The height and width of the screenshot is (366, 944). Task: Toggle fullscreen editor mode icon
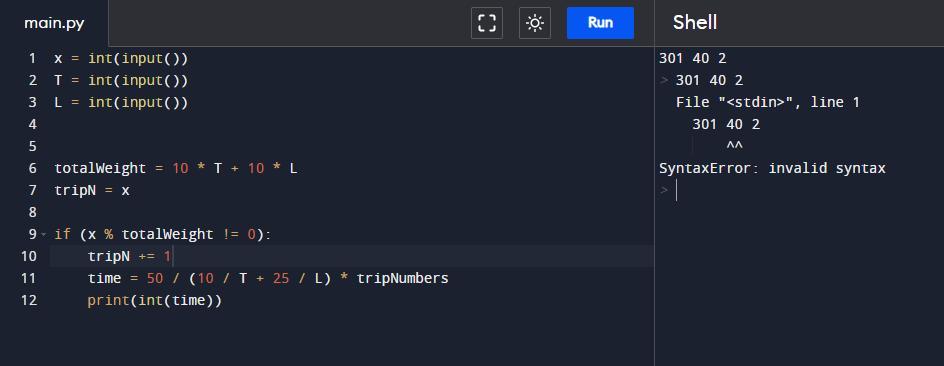[x=486, y=23]
